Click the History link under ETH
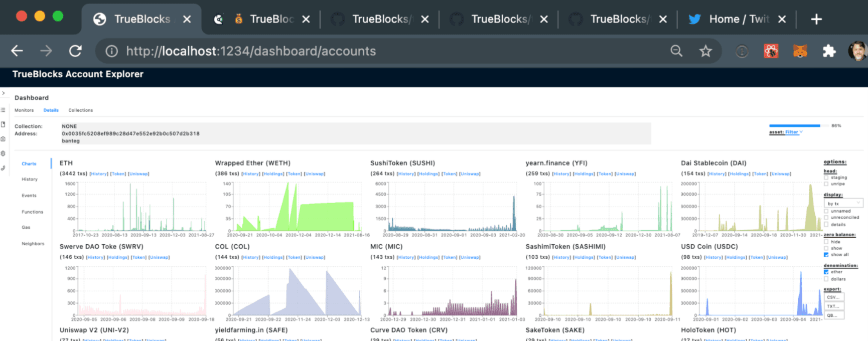The image size is (868, 341). (x=99, y=174)
